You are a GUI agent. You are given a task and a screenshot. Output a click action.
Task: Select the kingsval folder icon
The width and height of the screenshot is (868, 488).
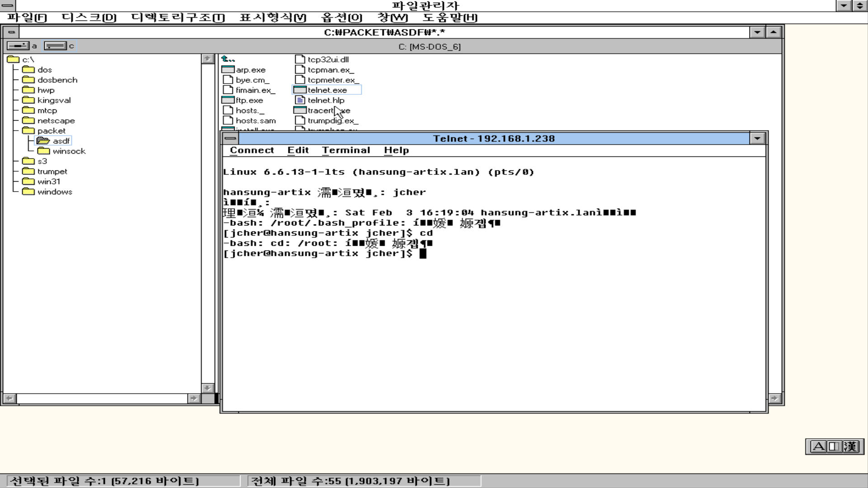[28, 100]
